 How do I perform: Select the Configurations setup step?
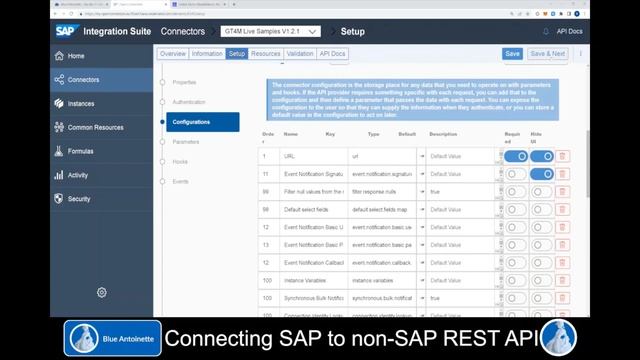coord(202,122)
